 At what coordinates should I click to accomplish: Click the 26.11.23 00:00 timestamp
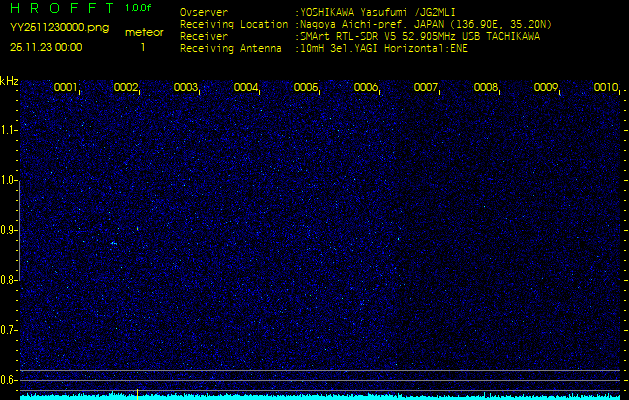[46, 47]
